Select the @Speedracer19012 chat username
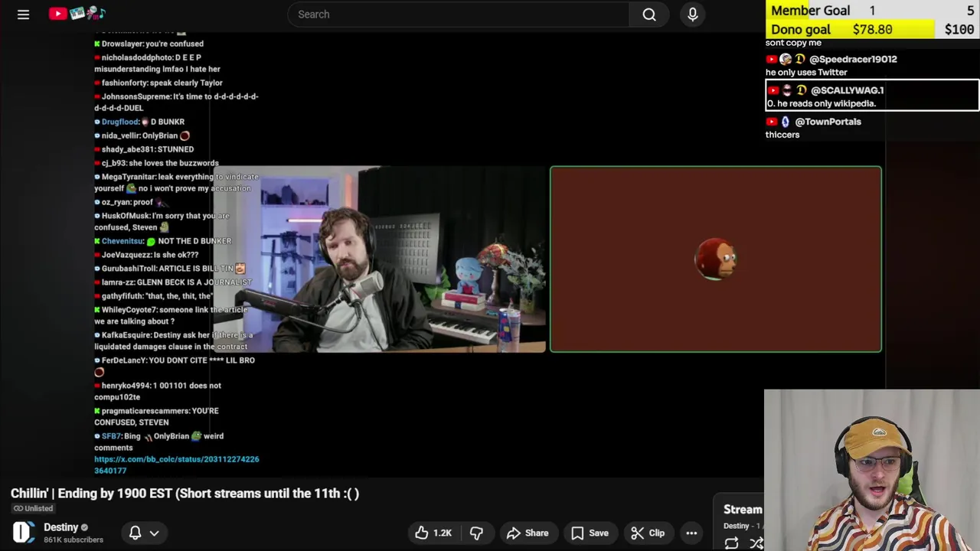This screenshot has width=980, height=551. pos(853,59)
